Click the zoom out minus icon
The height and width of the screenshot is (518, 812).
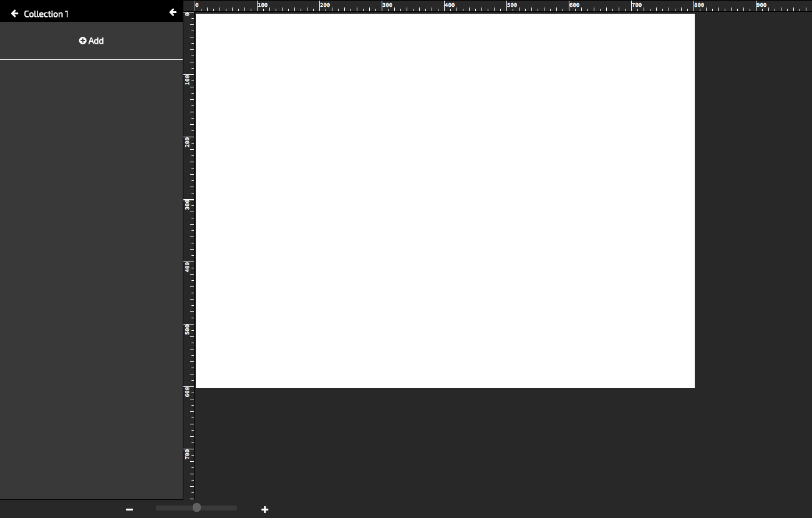[x=129, y=509]
